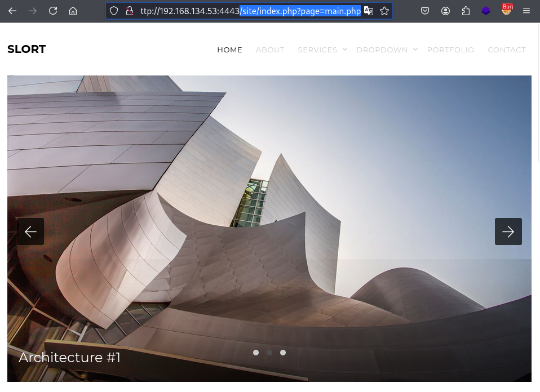Image resolution: width=540 pixels, height=392 pixels.
Task: Open the Firefox hamburger menu
Action: tap(526, 11)
